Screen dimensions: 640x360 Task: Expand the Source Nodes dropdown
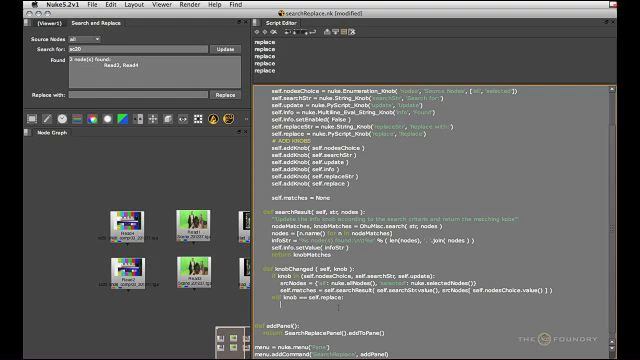(84, 39)
